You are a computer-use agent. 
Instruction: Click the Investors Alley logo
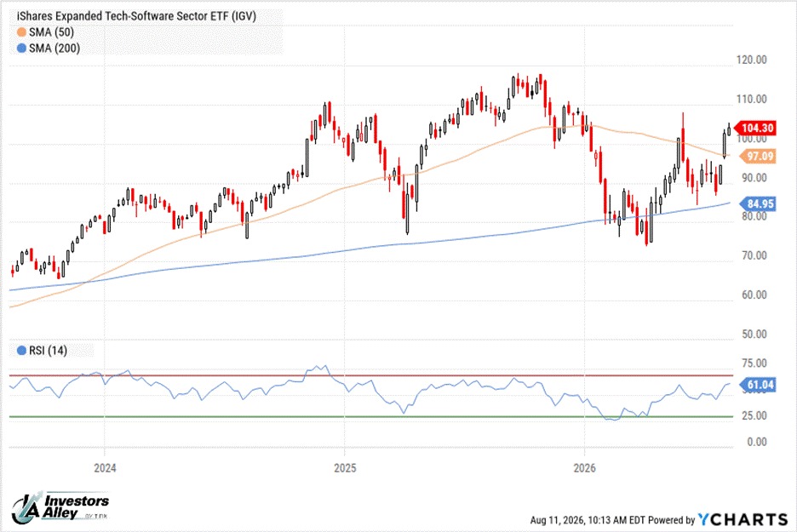(60, 507)
